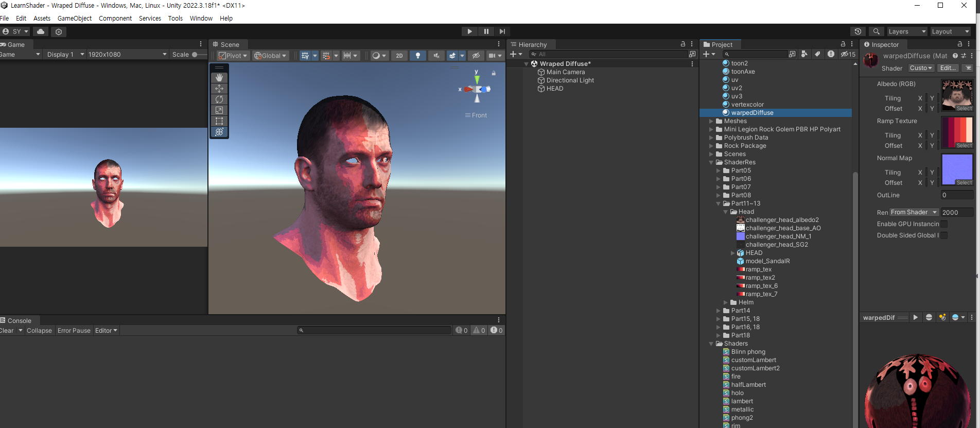Image resolution: width=980 pixels, height=428 pixels.
Task: Open the Layout dropdown
Action: pyautogui.click(x=951, y=31)
